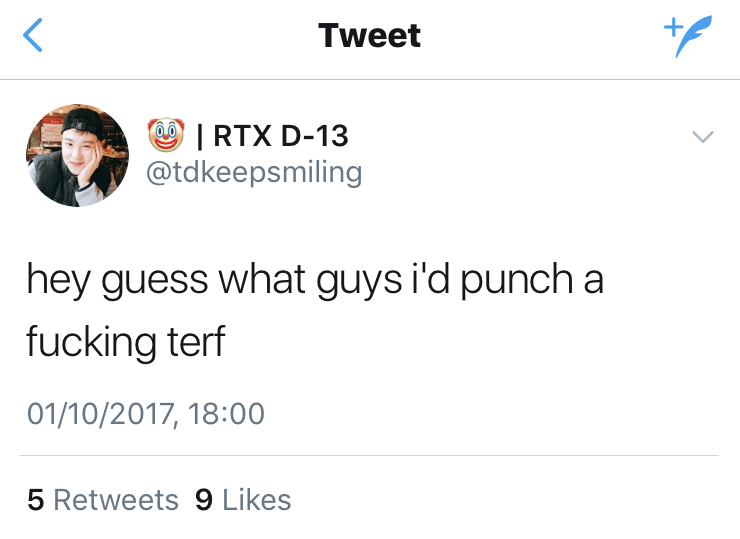The image size is (740, 539).
Task: Tap the Tweet header title
Action: [x=369, y=36]
